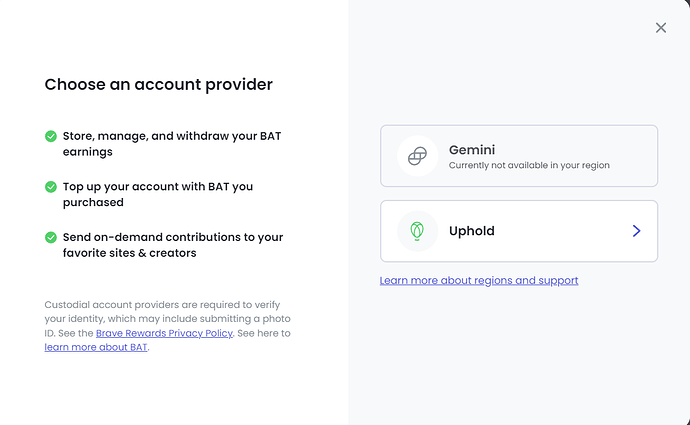The height and width of the screenshot is (425, 690).
Task: Open 'Learn more about regions and support'
Action: (479, 280)
